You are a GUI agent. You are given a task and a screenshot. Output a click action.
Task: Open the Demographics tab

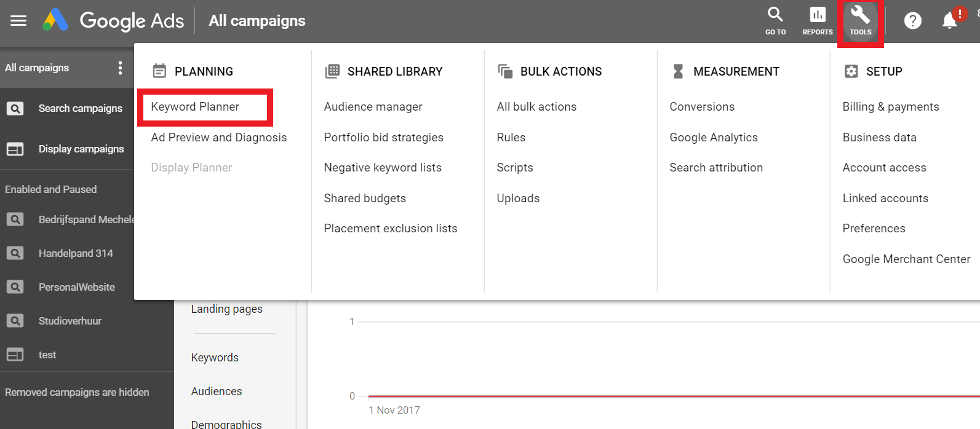[226, 424]
